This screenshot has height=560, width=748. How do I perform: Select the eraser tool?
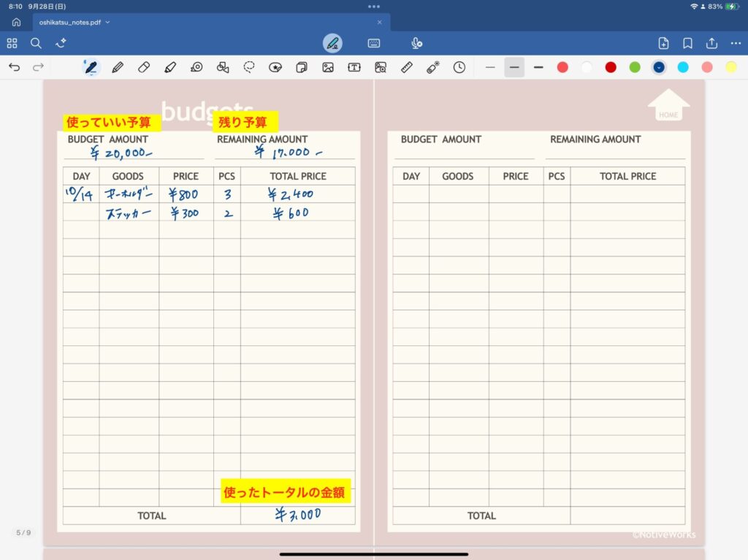pos(143,67)
